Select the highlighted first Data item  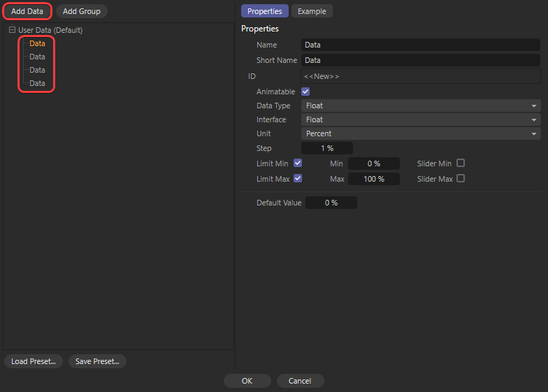37,43
